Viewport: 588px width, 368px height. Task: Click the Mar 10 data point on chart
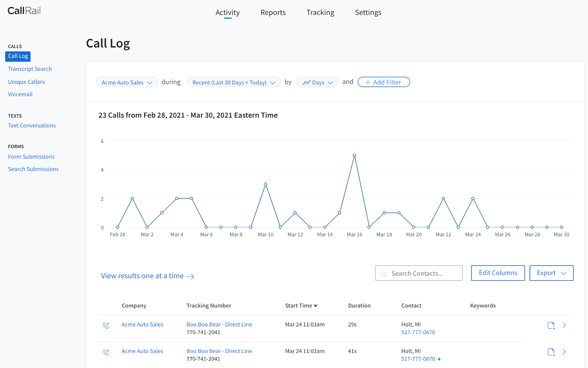click(265, 184)
